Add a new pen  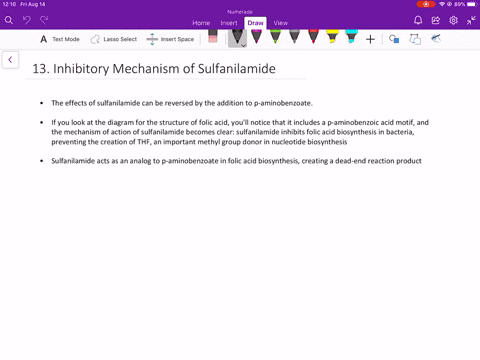370,39
